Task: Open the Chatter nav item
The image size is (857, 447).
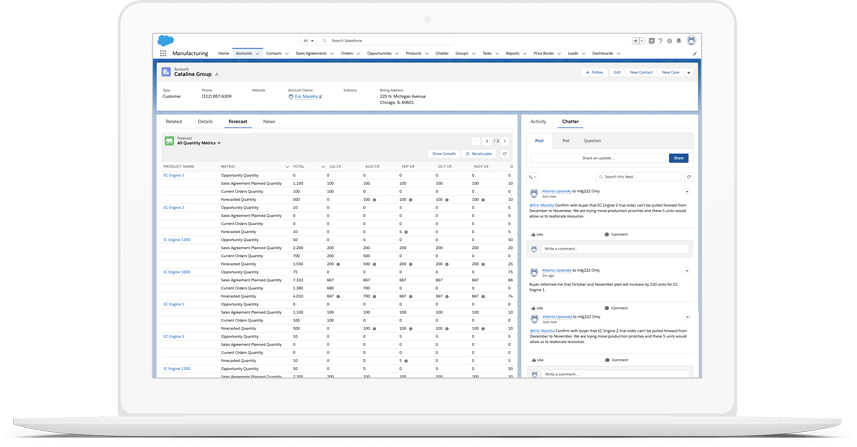Action: point(442,54)
